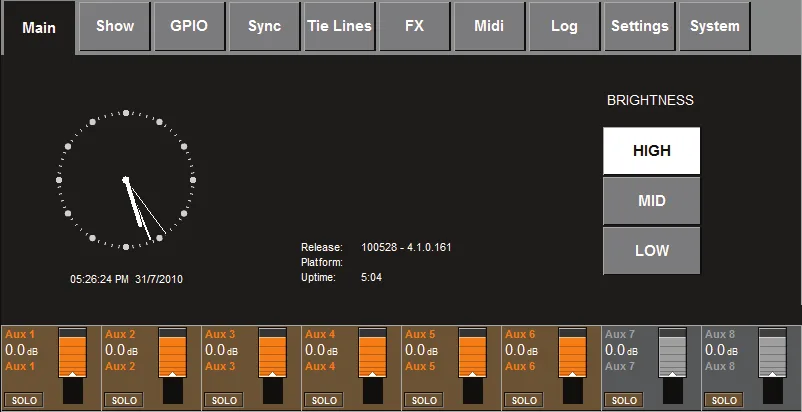Toggle SOLO on Aux 5
802x412 pixels.
424,400
